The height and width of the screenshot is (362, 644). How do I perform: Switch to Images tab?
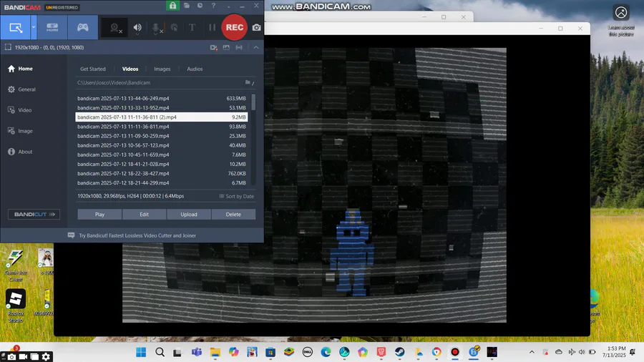click(x=162, y=69)
